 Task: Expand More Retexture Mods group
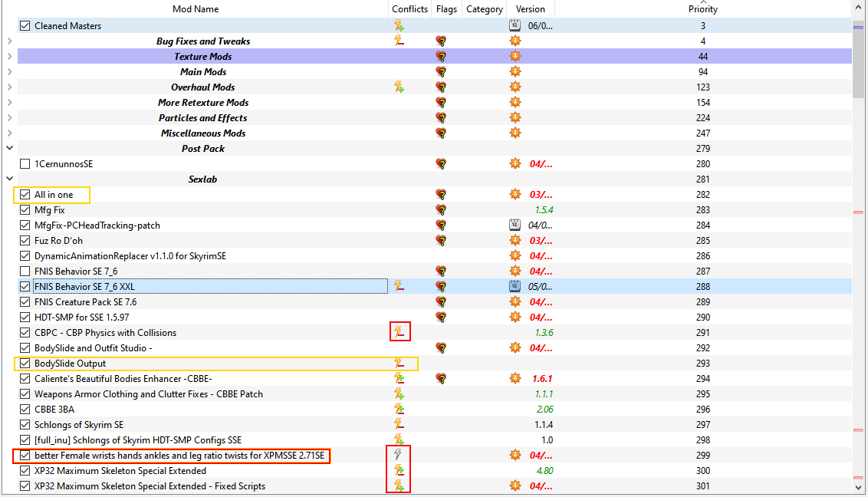pyautogui.click(x=9, y=102)
